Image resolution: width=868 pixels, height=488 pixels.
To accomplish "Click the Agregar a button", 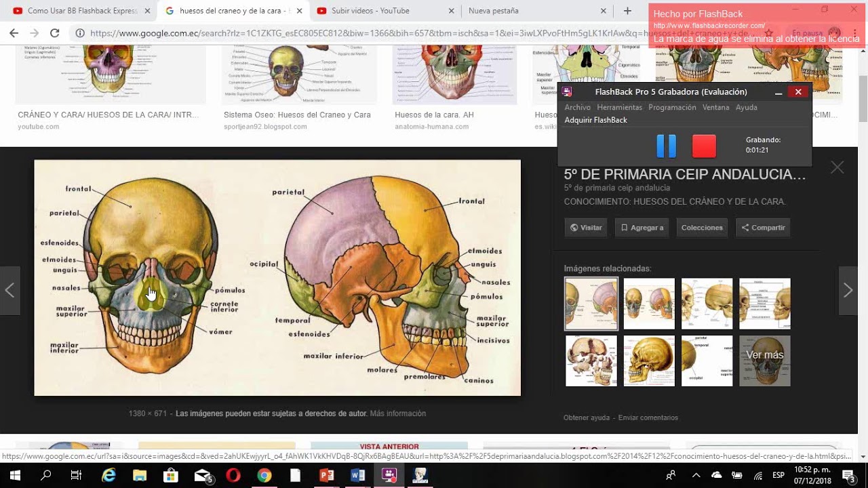I will [642, 228].
